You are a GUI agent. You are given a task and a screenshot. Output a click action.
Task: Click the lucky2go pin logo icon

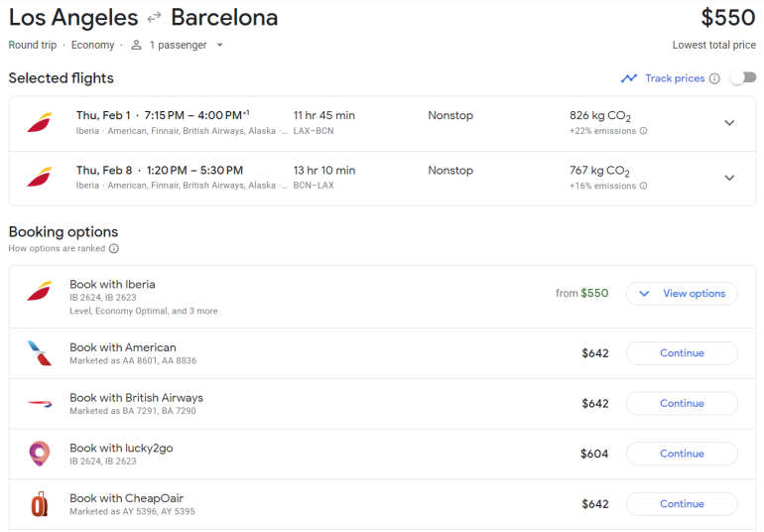39,454
